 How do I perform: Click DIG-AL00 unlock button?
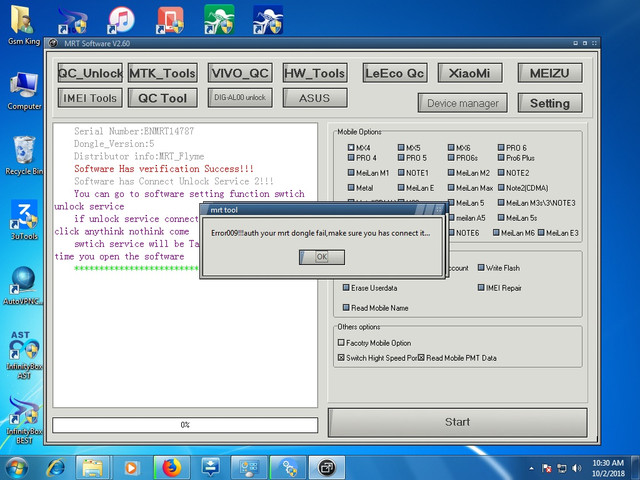tap(240, 98)
